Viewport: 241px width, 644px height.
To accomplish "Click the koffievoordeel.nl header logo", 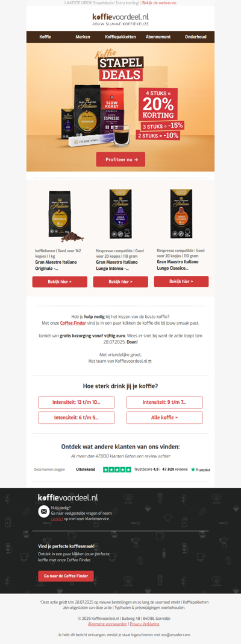I will point(120,19).
